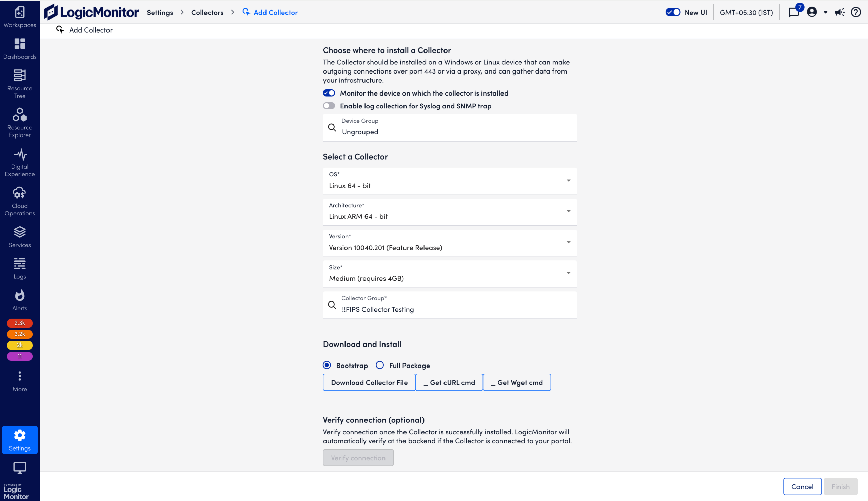The height and width of the screenshot is (501, 868).
Task: Expand user account menu arrow
Action: coord(825,12)
